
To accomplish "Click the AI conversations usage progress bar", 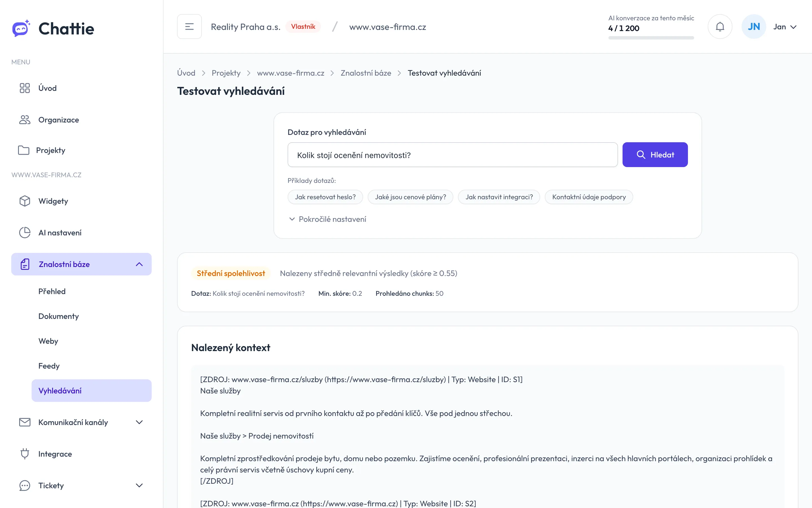I will tap(651, 38).
